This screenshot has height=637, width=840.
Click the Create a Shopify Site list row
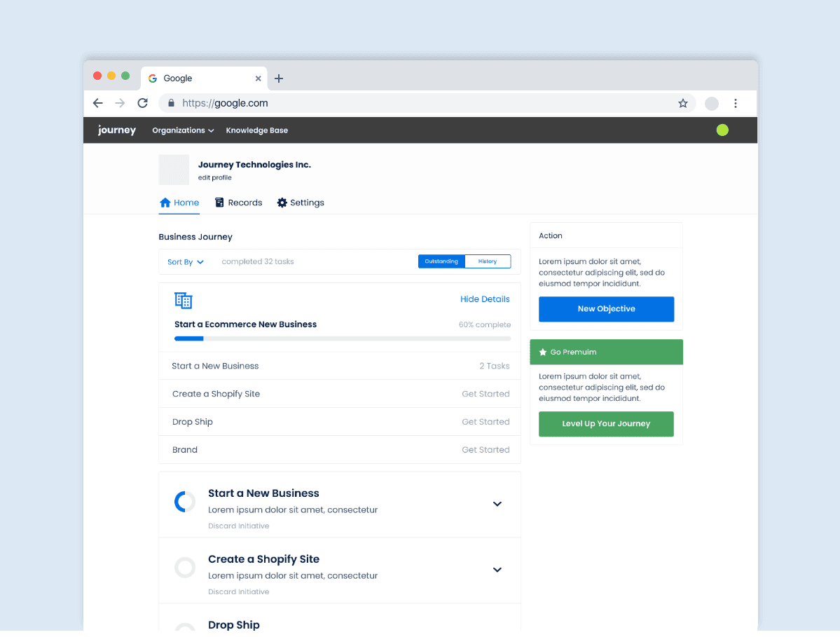pos(340,395)
